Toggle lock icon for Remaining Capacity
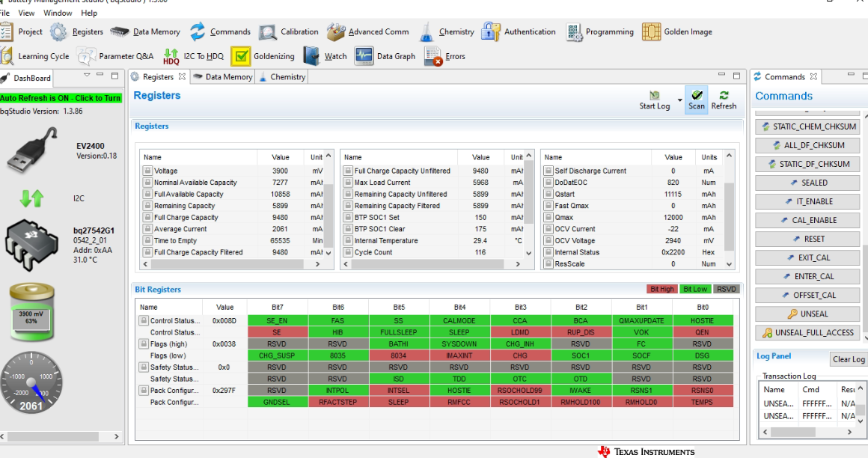 148,206
